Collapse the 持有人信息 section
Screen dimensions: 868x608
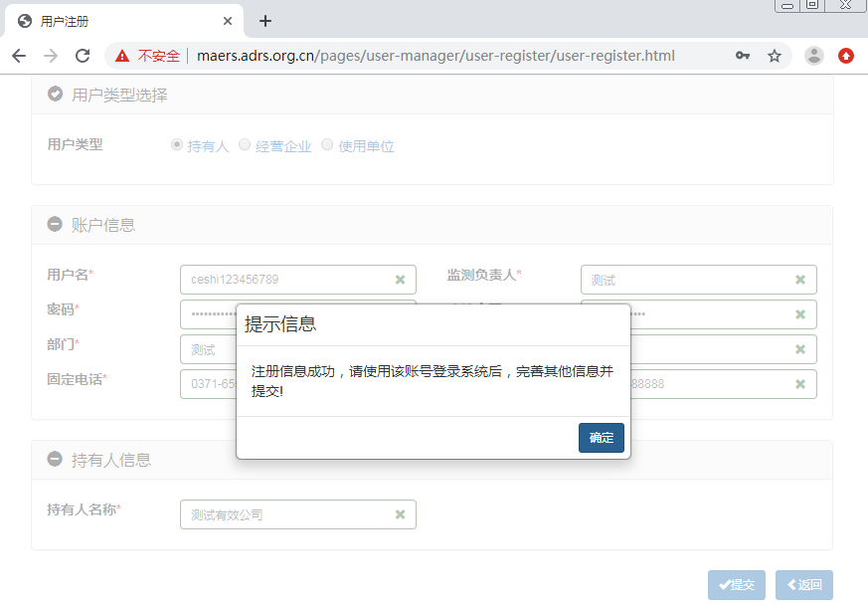click(56, 460)
